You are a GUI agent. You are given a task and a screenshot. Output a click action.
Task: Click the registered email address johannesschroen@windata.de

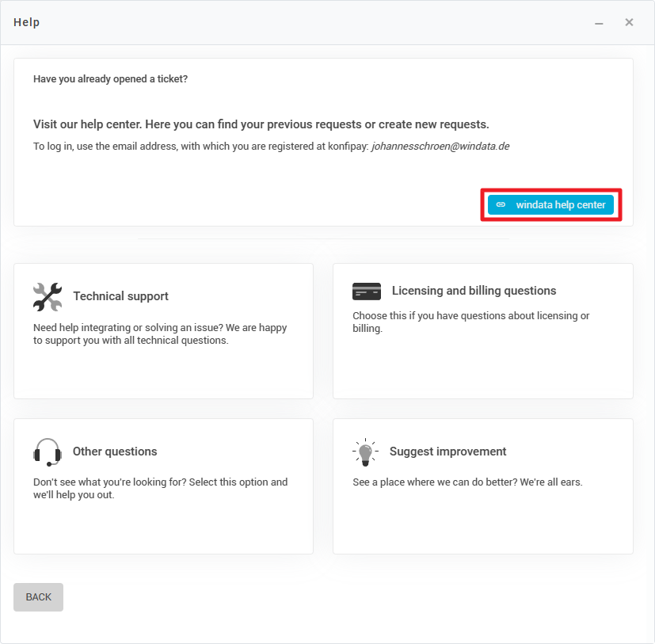(440, 147)
